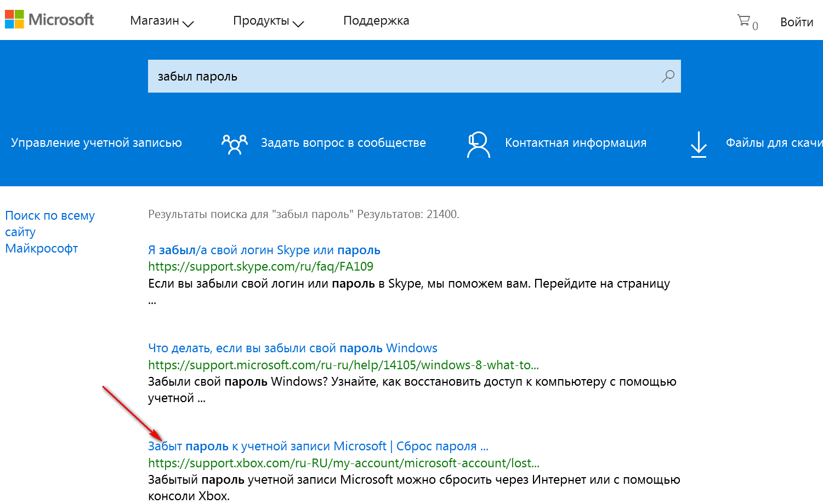The width and height of the screenshot is (823, 504).
Task: Open result about forgotten пароль Windows
Action: tap(293, 348)
